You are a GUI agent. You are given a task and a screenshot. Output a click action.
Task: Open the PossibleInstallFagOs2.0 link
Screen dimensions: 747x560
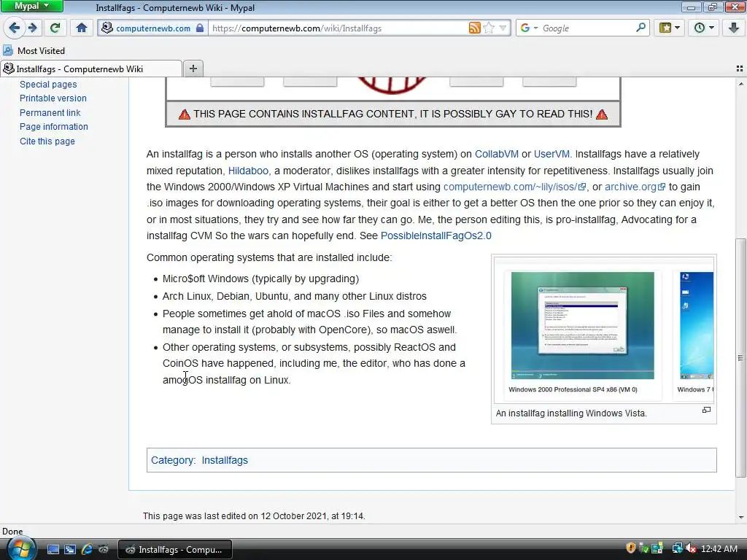click(436, 236)
